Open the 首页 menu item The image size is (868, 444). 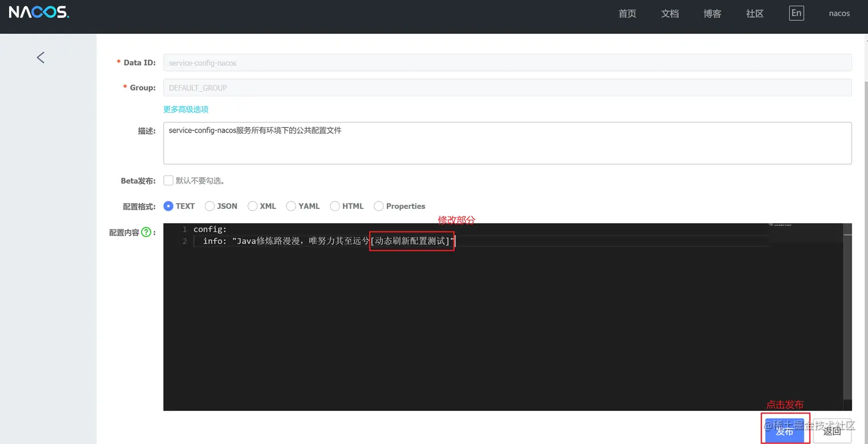click(x=627, y=13)
